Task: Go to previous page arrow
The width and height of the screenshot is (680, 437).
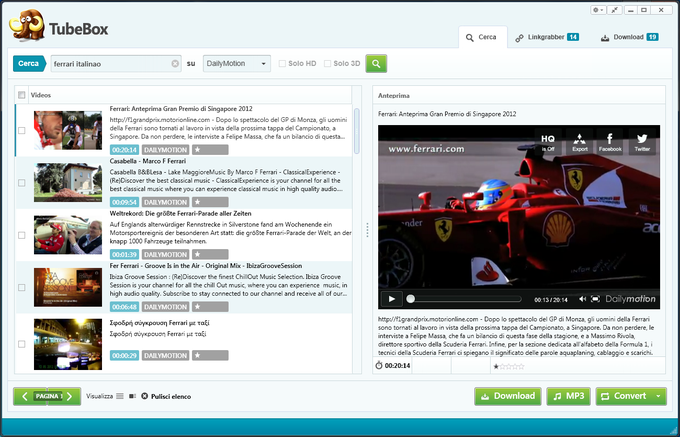Action: (x=24, y=396)
